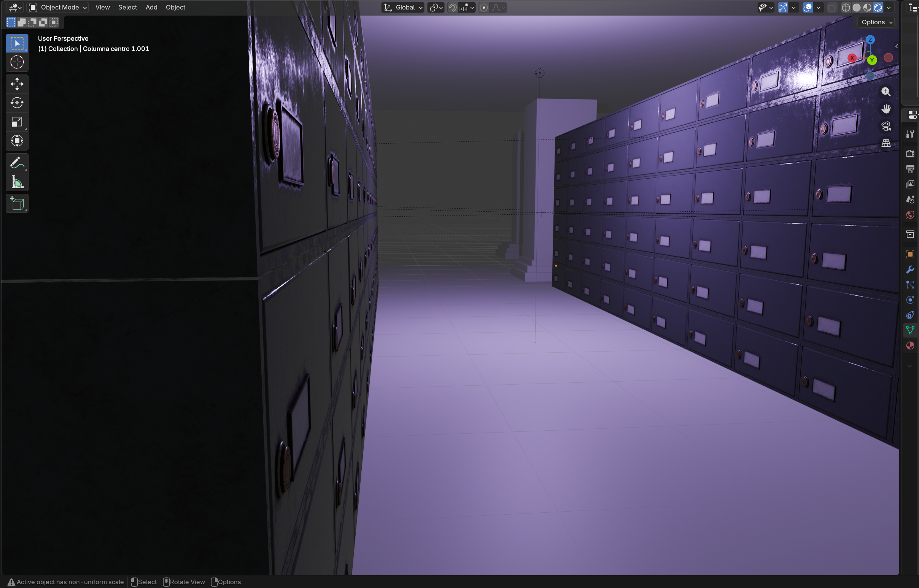Open the Render properties tab

(x=910, y=154)
